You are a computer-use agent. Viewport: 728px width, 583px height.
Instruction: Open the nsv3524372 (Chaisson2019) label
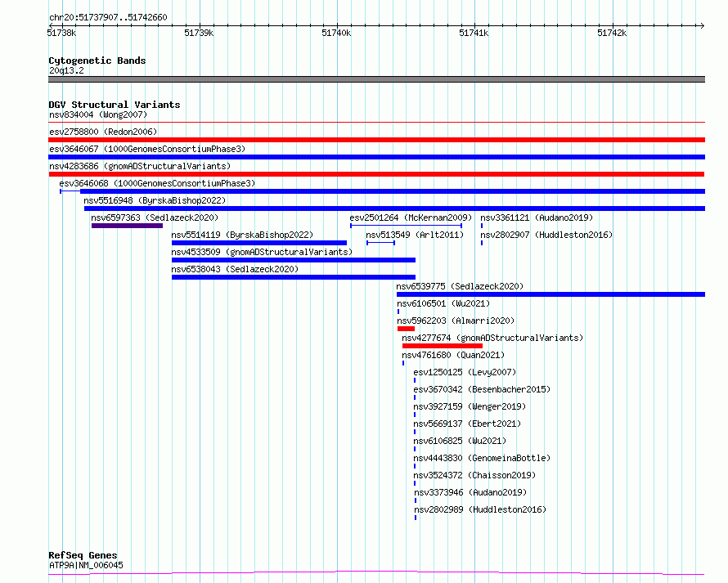[x=474, y=475]
